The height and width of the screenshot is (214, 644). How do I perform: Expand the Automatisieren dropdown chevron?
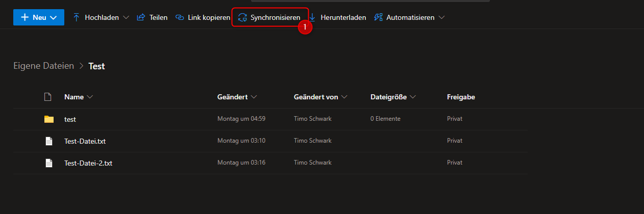click(441, 17)
